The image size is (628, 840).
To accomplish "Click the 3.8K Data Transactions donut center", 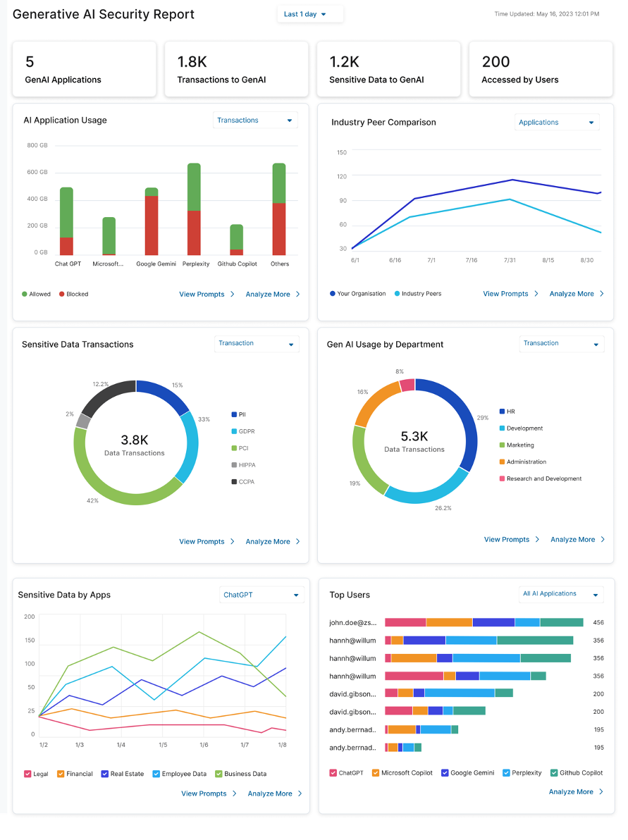I will [x=135, y=445].
